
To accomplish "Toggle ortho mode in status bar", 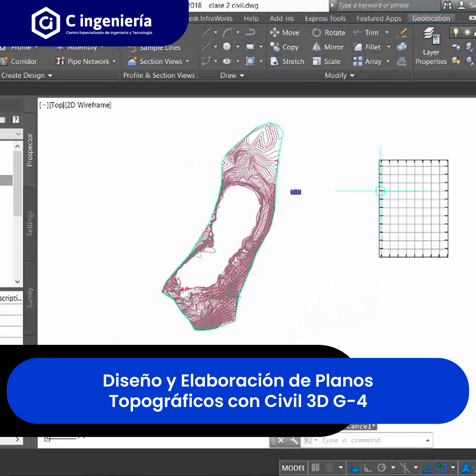I will pos(368,467).
